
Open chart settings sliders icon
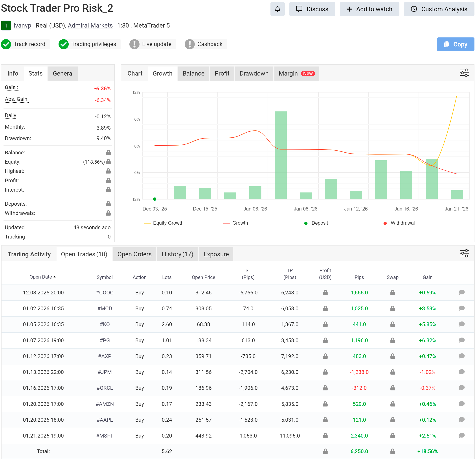pos(464,73)
